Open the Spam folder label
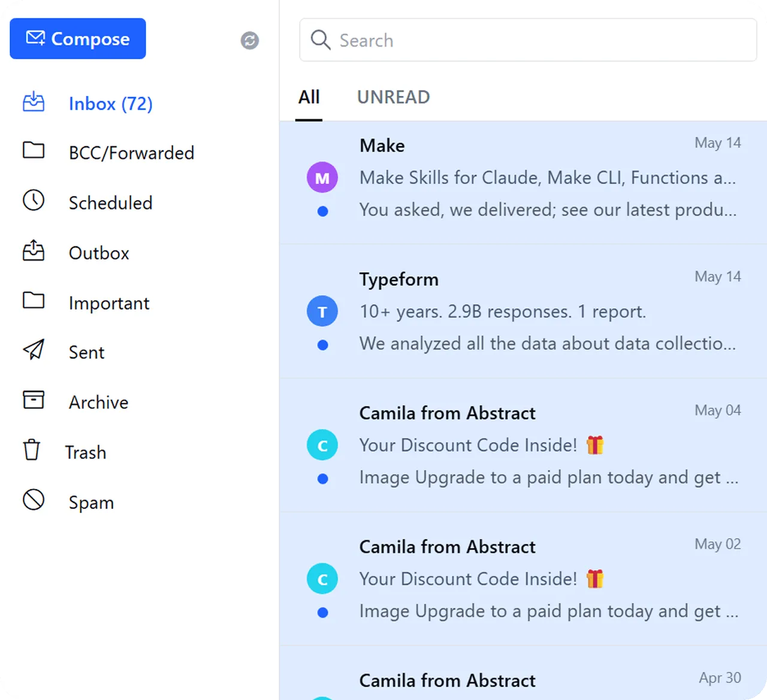The image size is (767, 700). pos(92,503)
